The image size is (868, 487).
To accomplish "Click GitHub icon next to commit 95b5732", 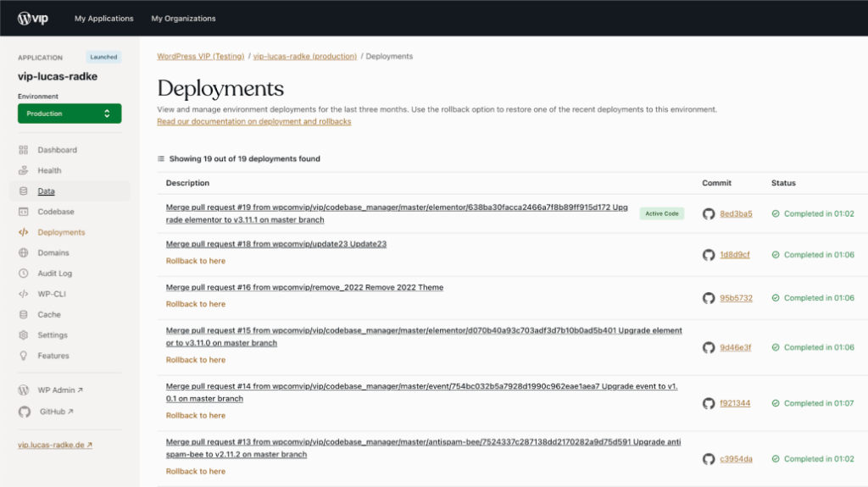I will click(x=709, y=298).
